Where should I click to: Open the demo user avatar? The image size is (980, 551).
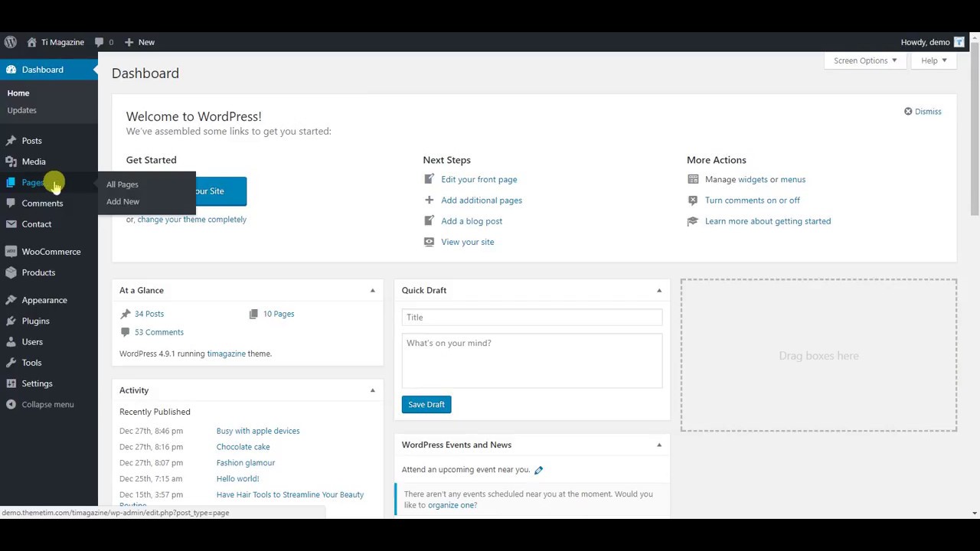(959, 42)
